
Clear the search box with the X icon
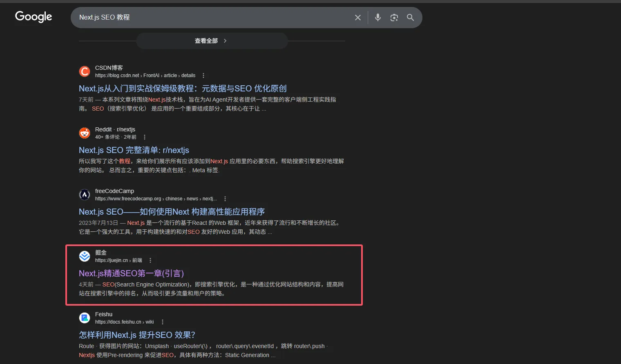(358, 18)
